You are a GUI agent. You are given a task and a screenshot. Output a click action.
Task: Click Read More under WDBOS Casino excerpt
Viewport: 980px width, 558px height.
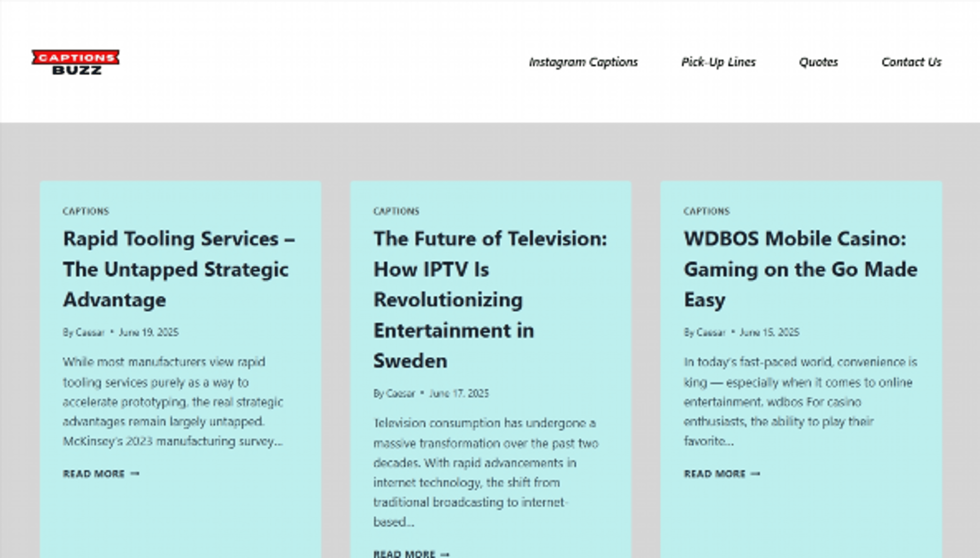coord(715,474)
